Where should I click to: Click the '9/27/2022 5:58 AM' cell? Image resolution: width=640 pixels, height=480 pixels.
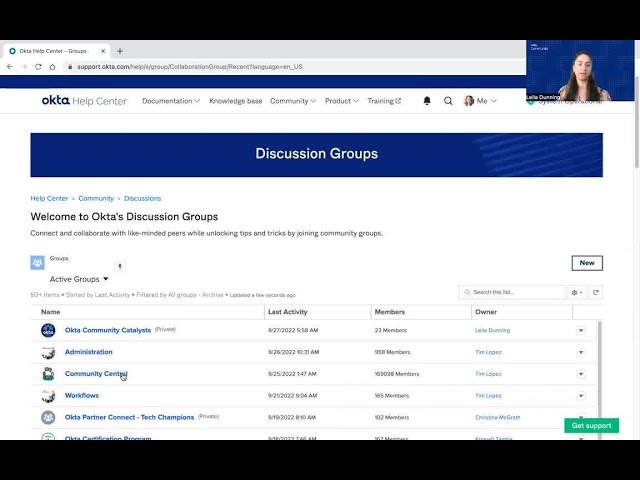tap(293, 330)
